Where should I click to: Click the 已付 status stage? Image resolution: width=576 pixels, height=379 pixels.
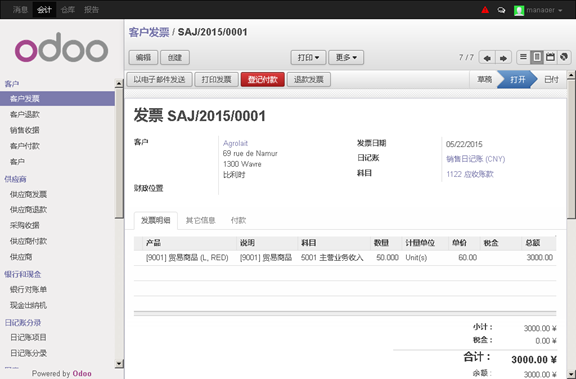(551, 79)
